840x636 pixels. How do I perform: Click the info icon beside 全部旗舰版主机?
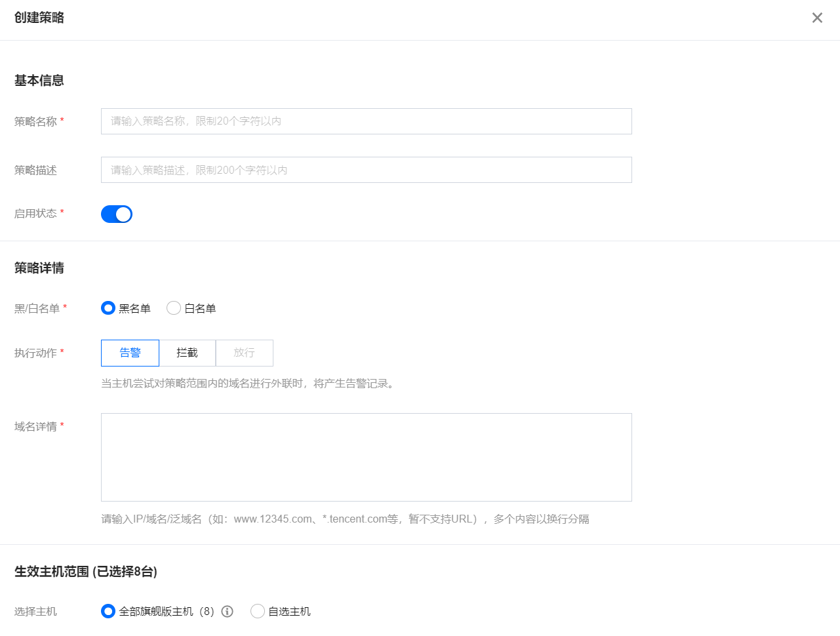(x=228, y=611)
